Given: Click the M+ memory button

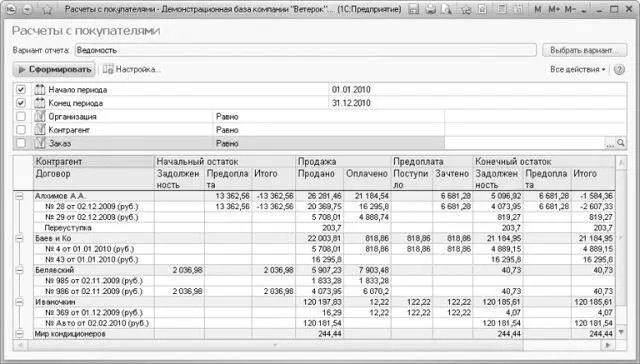Looking at the screenshot, I should pyautogui.click(x=554, y=9).
